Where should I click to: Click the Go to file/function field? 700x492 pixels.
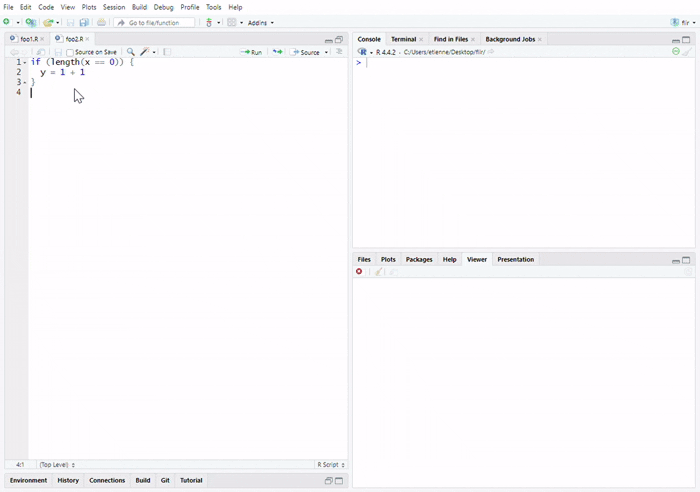(154, 22)
